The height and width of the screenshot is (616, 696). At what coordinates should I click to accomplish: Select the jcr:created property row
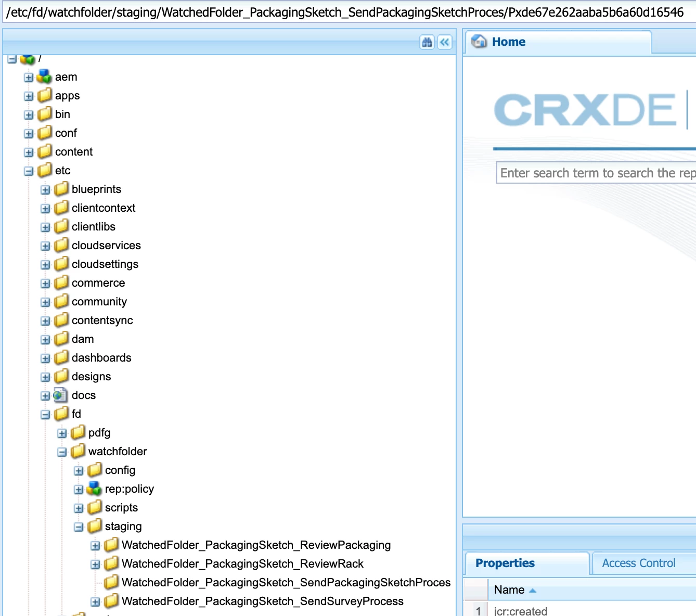[579, 610]
